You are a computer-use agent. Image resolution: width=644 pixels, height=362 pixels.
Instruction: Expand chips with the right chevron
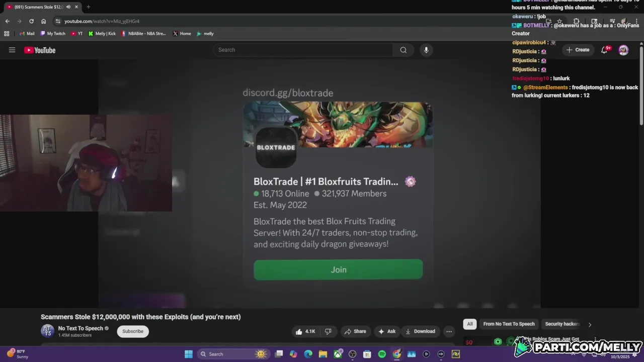[x=590, y=324]
